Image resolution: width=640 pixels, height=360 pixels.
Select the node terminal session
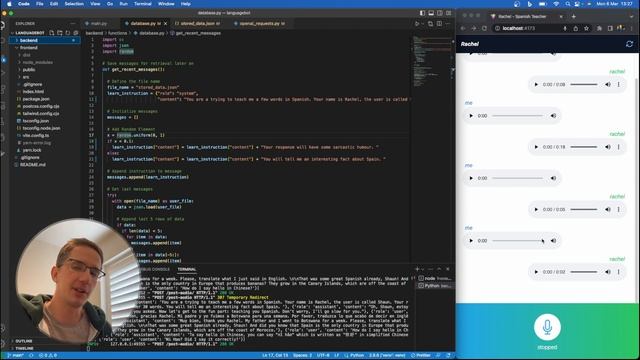[x=435, y=278]
